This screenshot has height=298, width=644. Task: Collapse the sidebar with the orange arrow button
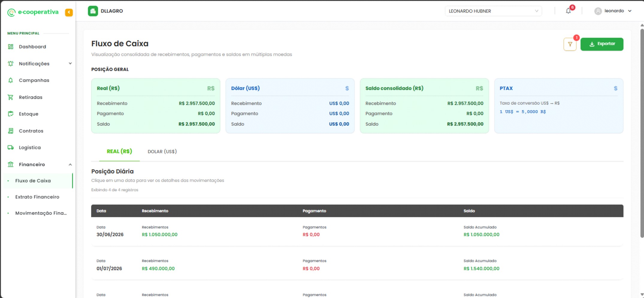[x=69, y=12]
